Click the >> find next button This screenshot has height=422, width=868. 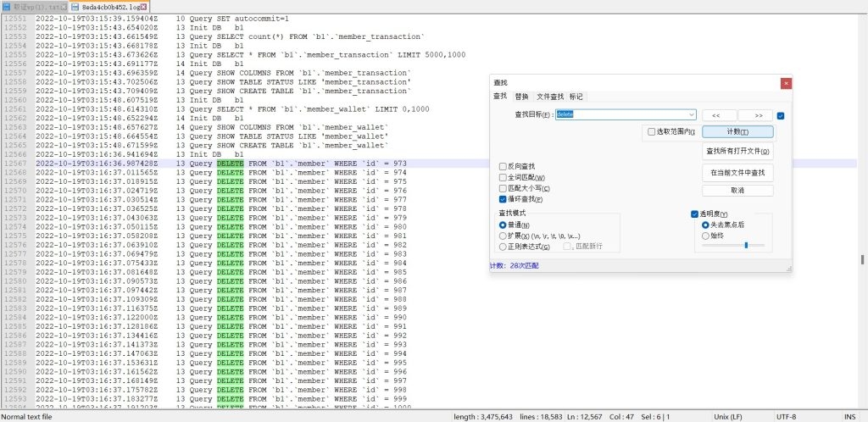click(757, 114)
